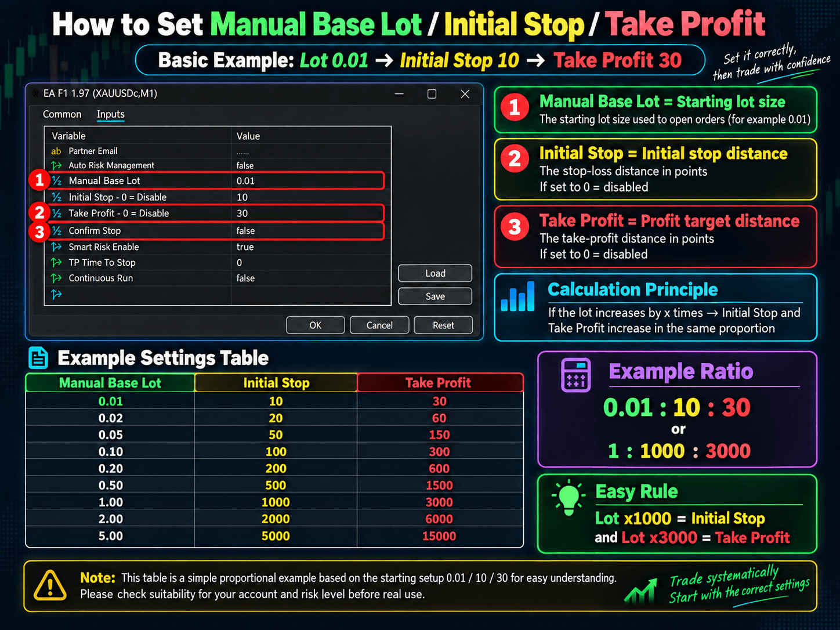The width and height of the screenshot is (840, 630).
Task: Confirm the dialog with OK
Action: tap(315, 325)
